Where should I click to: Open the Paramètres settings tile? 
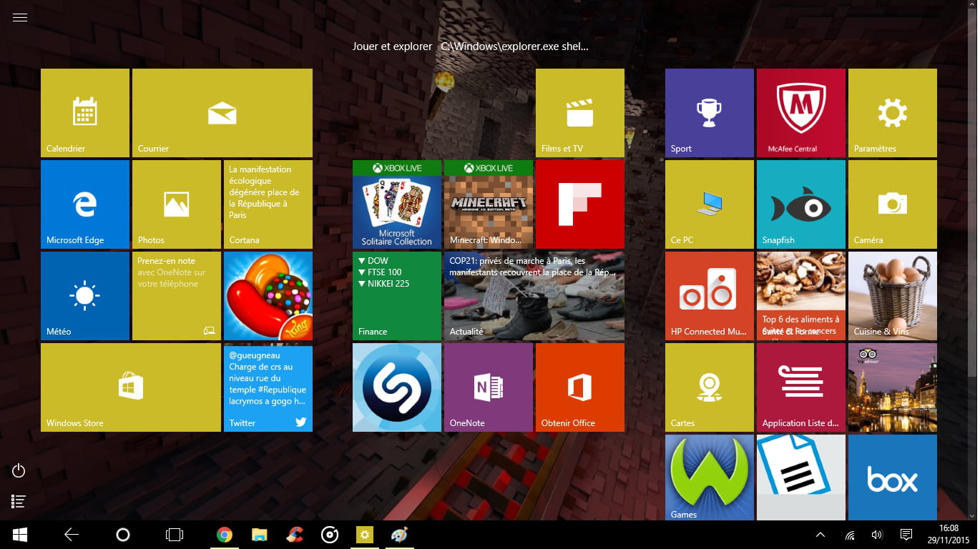(893, 113)
